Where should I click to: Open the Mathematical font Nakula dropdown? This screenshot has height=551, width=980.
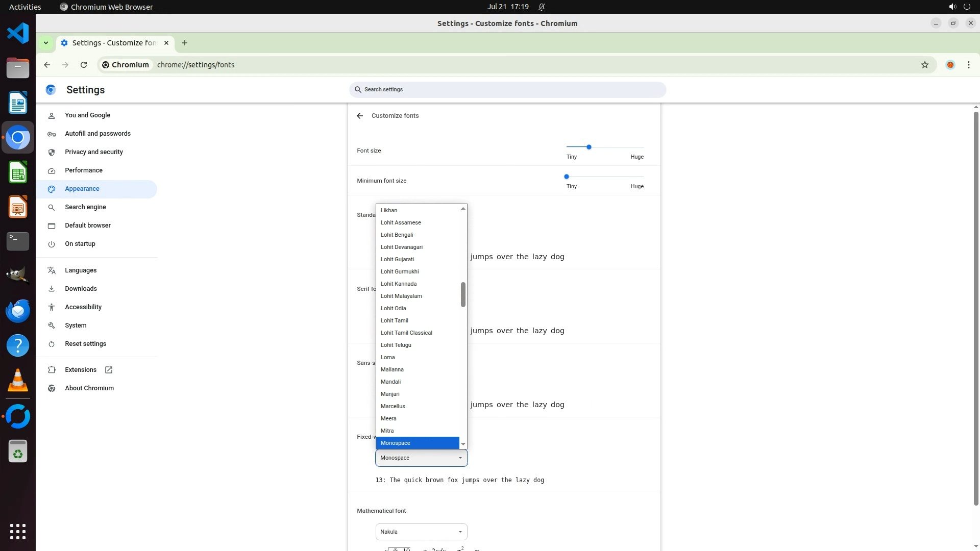coord(421,532)
